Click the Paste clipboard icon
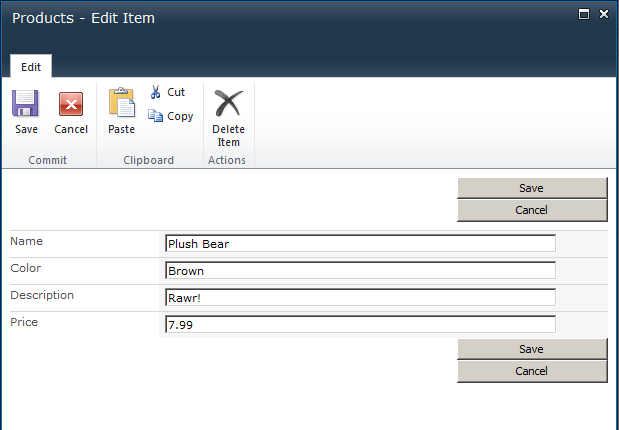The width and height of the screenshot is (619, 430). [x=122, y=102]
